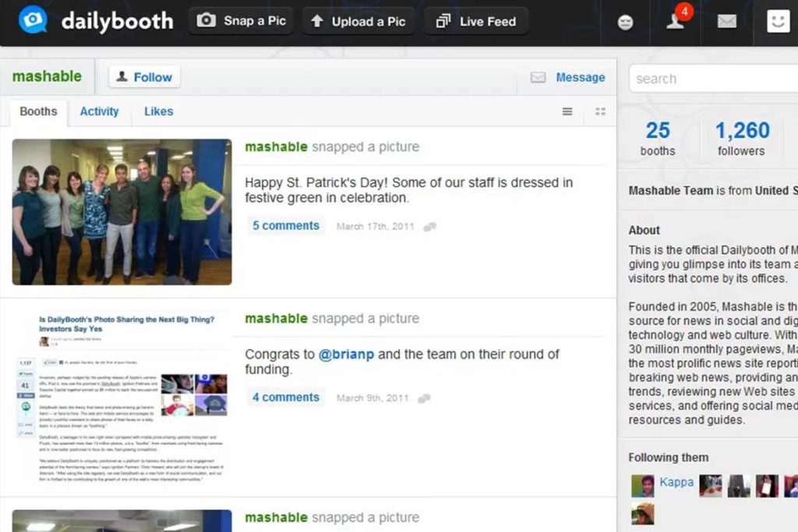This screenshot has height=532, width=798.
Task: Open the 5 comments link
Action: tap(286, 226)
